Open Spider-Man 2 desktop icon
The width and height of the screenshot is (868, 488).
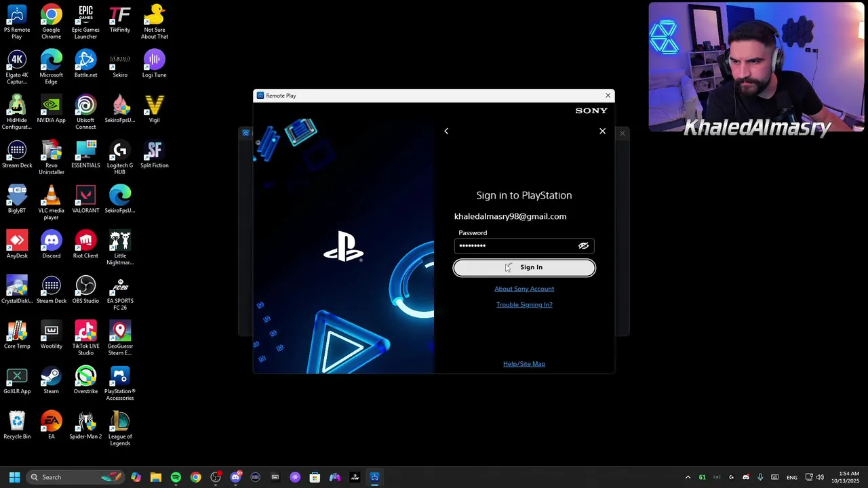coord(85,426)
